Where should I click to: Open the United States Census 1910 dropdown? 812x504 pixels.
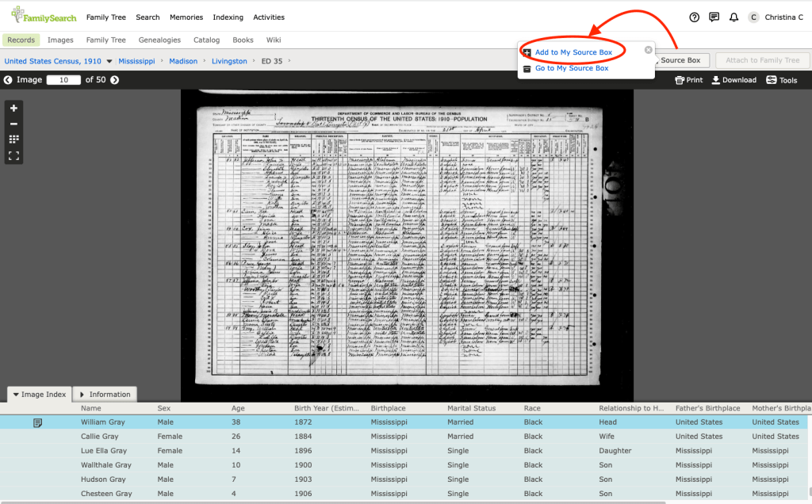pos(109,60)
